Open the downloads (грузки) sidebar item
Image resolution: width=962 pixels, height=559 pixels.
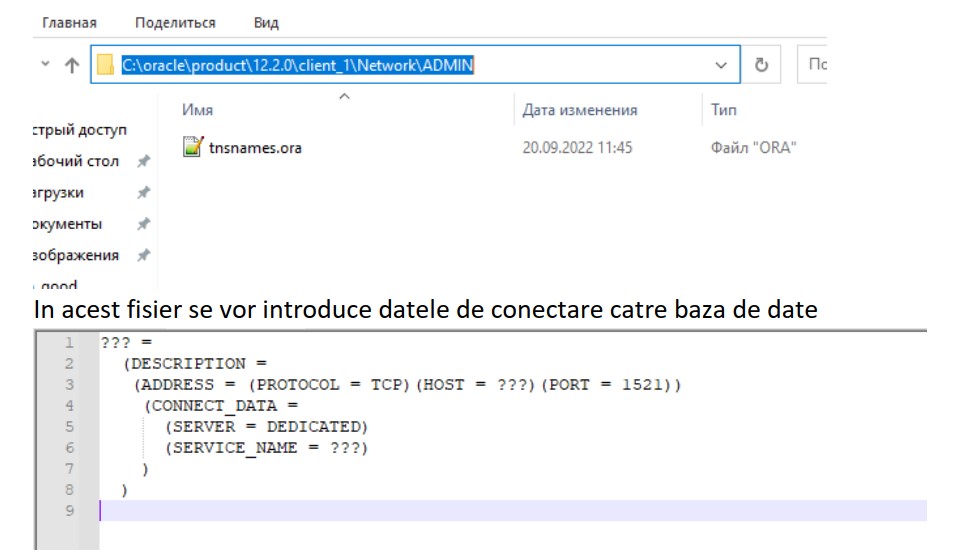click(58, 193)
